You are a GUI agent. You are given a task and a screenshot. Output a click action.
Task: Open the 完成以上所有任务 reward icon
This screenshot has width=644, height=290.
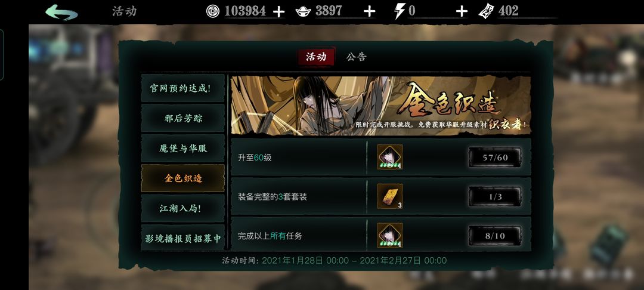[x=390, y=236]
